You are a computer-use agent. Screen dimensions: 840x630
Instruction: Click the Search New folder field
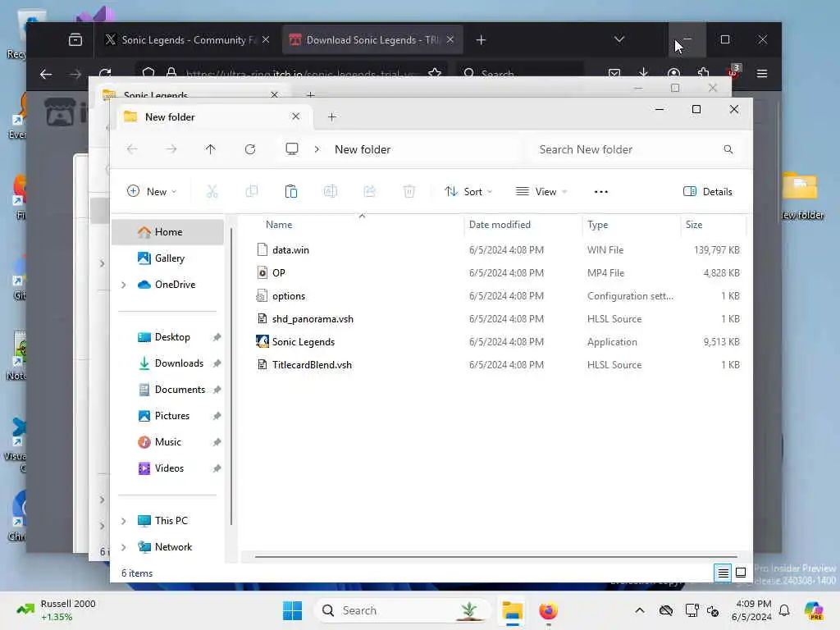point(636,149)
